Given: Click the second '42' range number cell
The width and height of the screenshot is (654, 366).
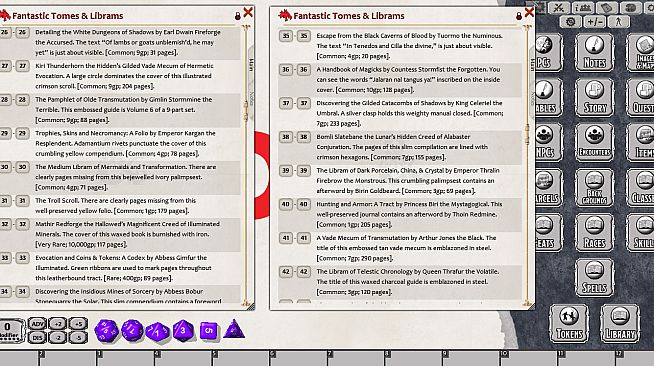Looking at the screenshot, I should click(304, 272).
